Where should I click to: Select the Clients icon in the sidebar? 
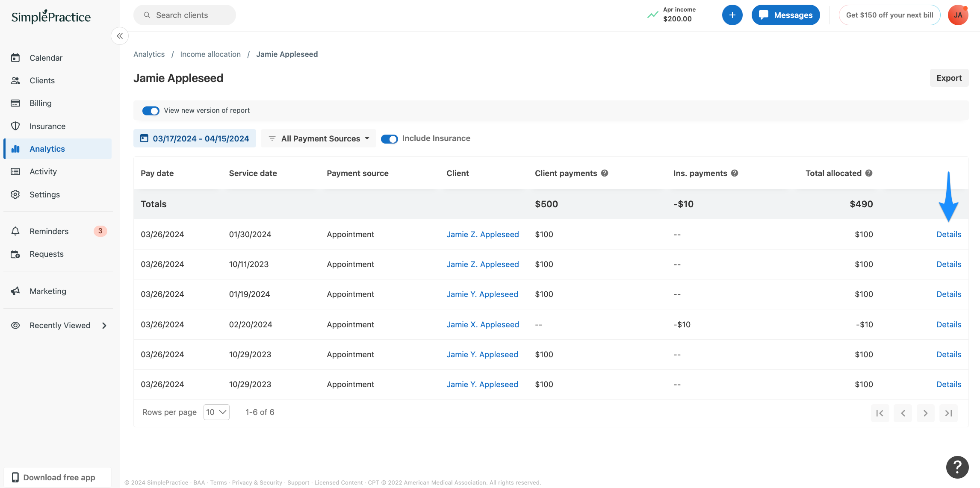pyautogui.click(x=42, y=80)
